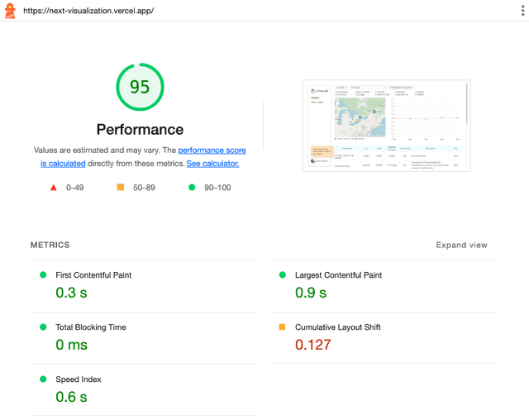529x420 pixels.
Task: Click the '0.9 s' value
Action: click(311, 293)
